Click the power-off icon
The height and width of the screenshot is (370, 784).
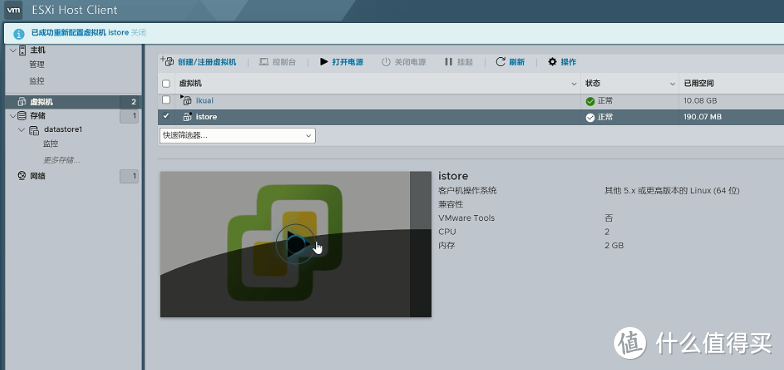click(386, 62)
